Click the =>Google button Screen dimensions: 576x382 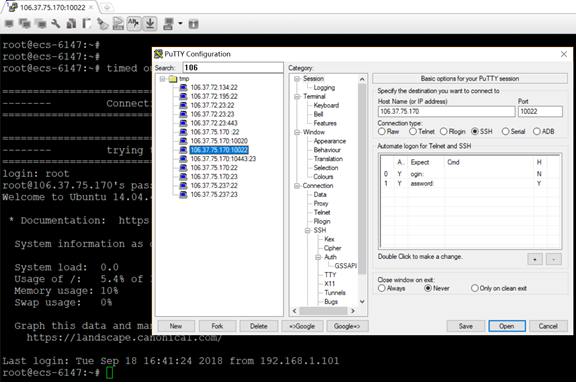click(302, 326)
